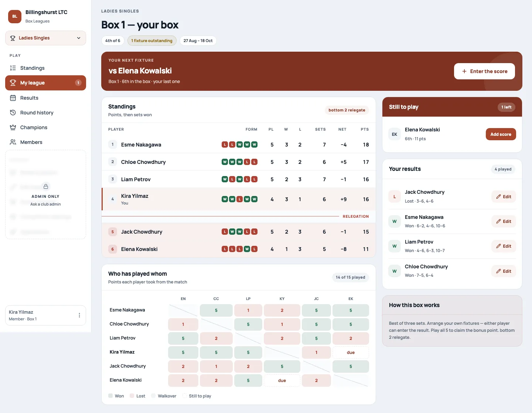Open the Kira Yilmaz account menu dots
This screenshot has height=413, width=532.
[79, 315]
